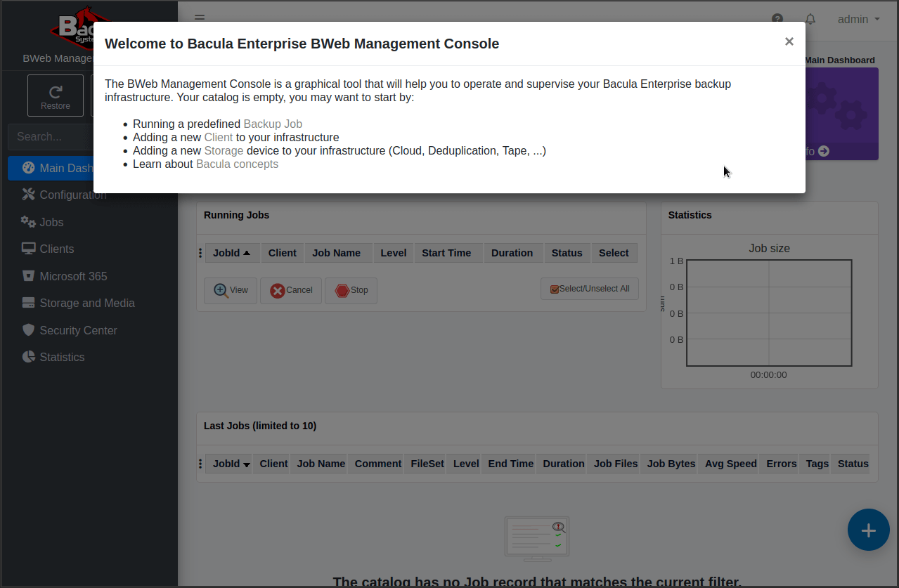Click the Status header in Running Jobs
This screenshot has width=899, height=588.
567,253
